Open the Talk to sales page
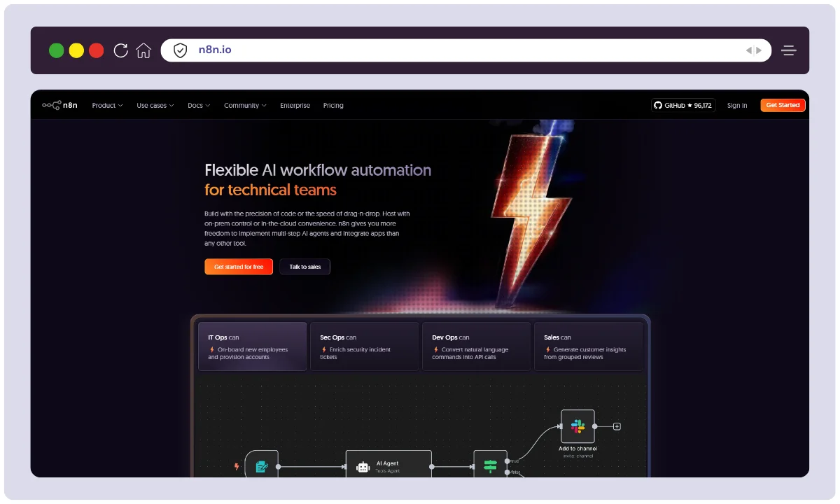Image resolution: width=840 pixels, height=504 pixels. (x=304, y=267)
